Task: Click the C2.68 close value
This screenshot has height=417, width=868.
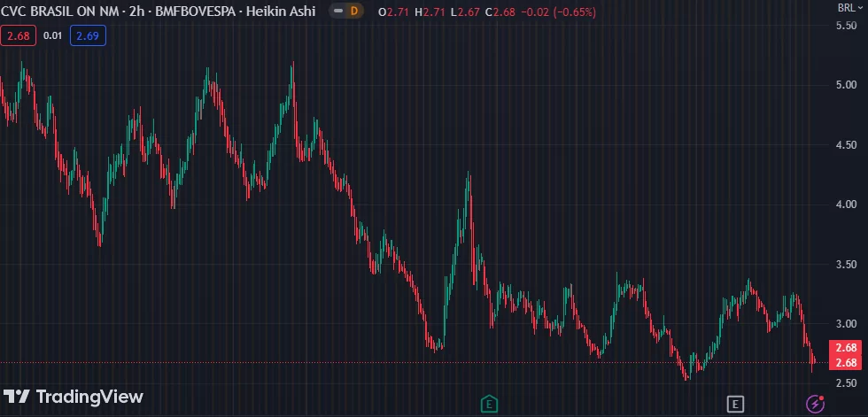Action: click(500, 12)
